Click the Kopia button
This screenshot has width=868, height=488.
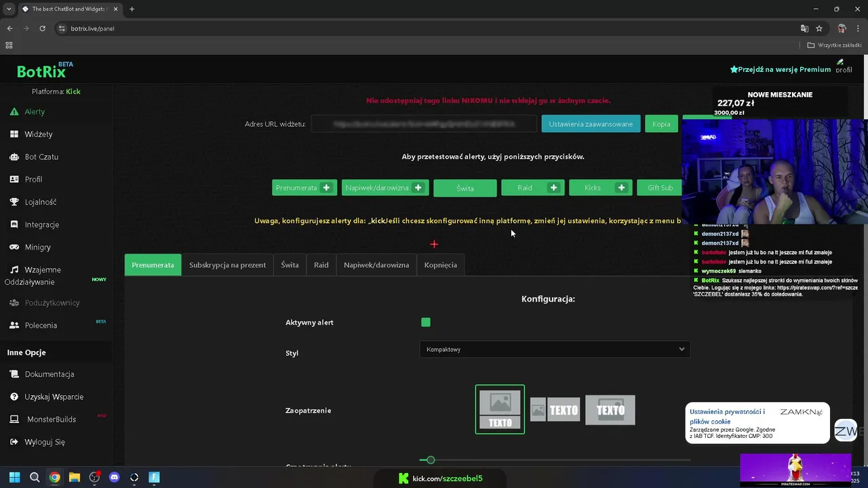pos(661,124)
